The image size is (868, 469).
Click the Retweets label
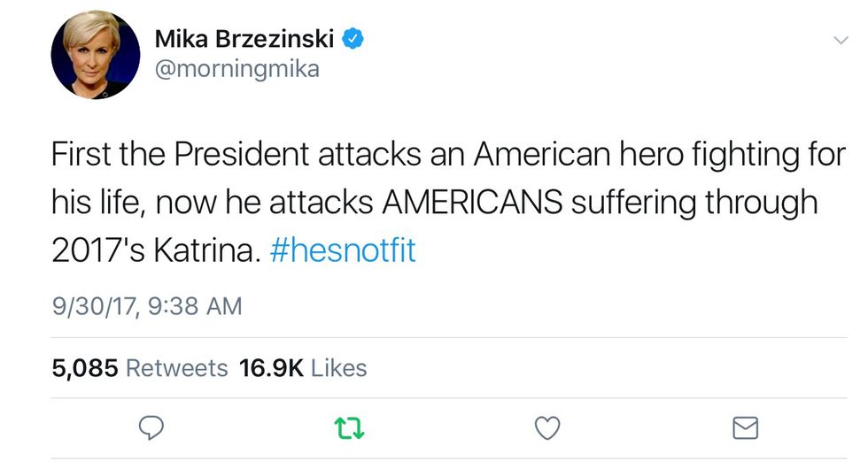click(177, 367)
